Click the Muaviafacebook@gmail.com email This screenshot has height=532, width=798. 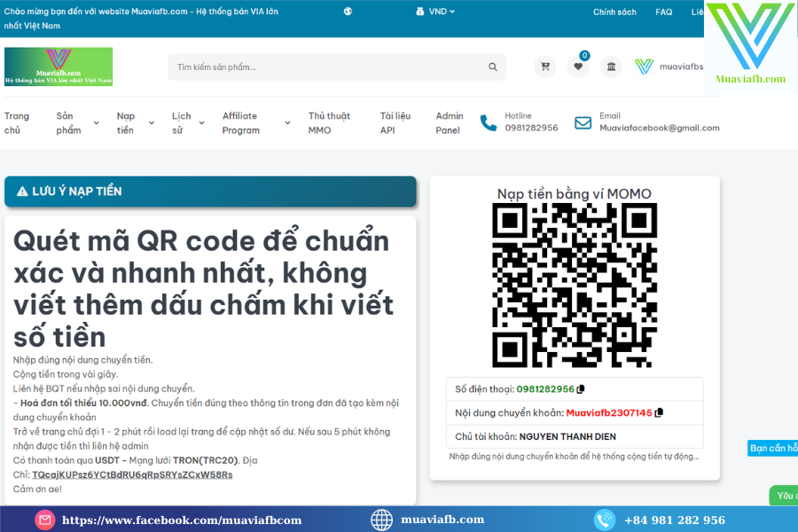pos(659,128)
